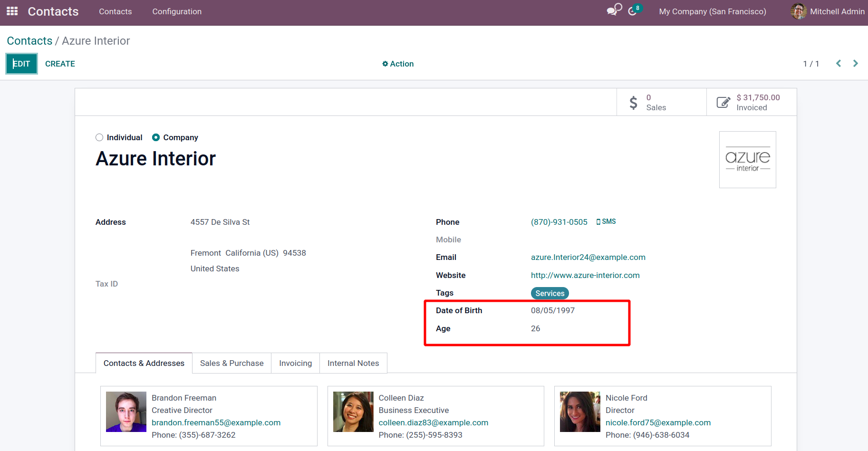Screen dimensions: 868x451
Task: Click Brandon's phone (355)-687-3262
Action: tap(207, 435)
